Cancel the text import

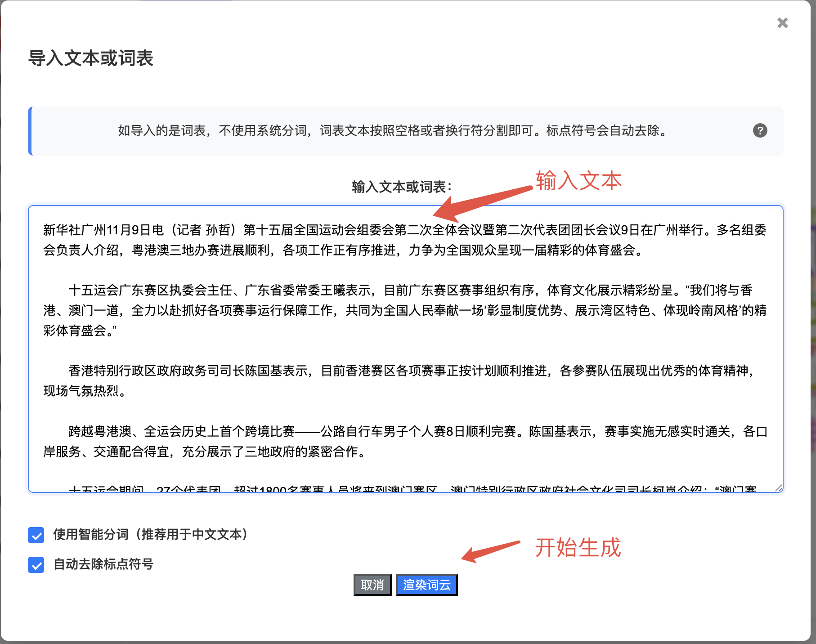pos(372,584)
